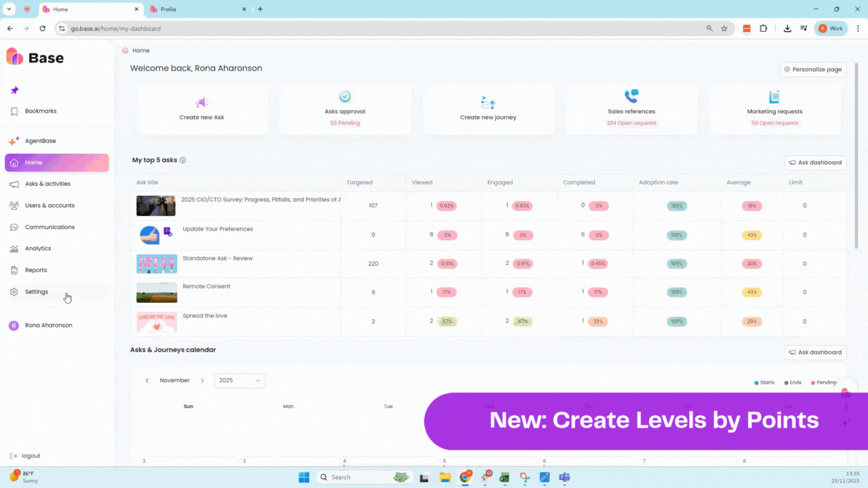Click the pin icon in sidebar
The width and height of the screenshot is (868, 488).
(x=15, y=90)
